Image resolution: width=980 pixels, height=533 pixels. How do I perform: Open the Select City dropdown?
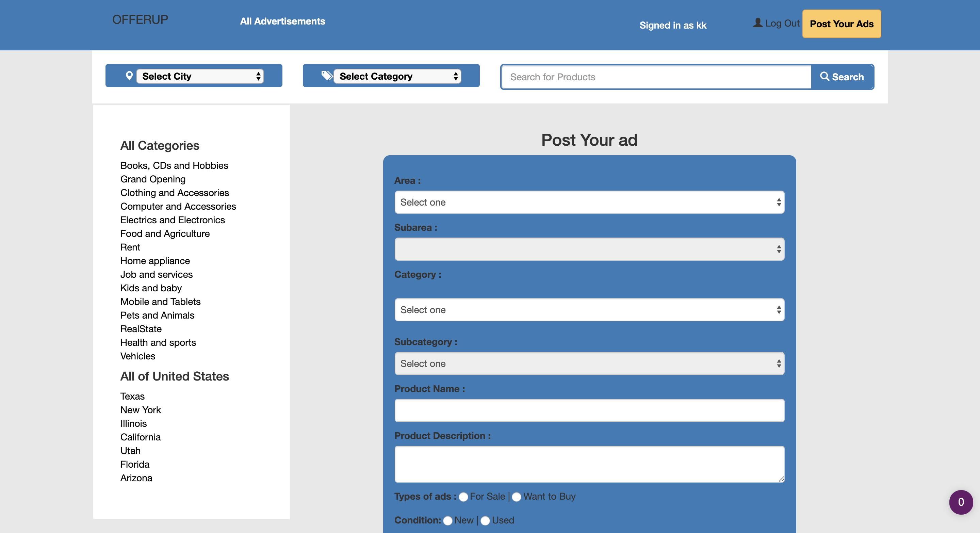(200, 76)
